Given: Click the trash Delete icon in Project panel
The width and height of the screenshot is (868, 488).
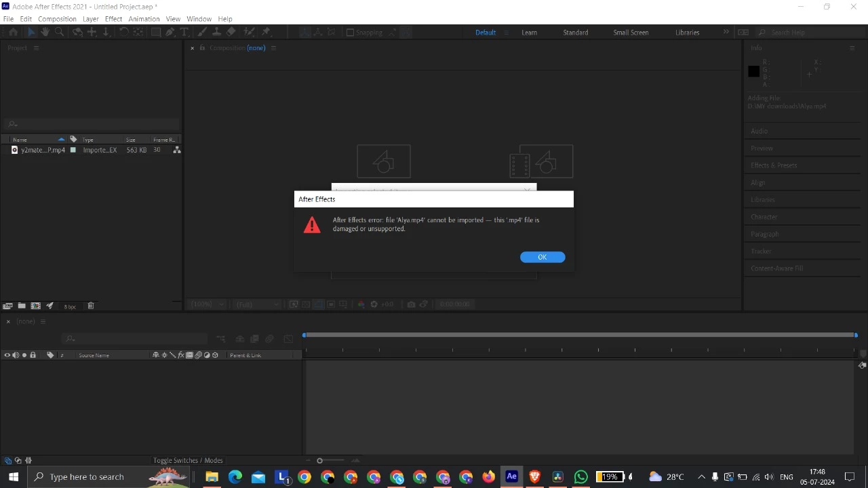Looking at the screenshot, I should pos(91,306).
